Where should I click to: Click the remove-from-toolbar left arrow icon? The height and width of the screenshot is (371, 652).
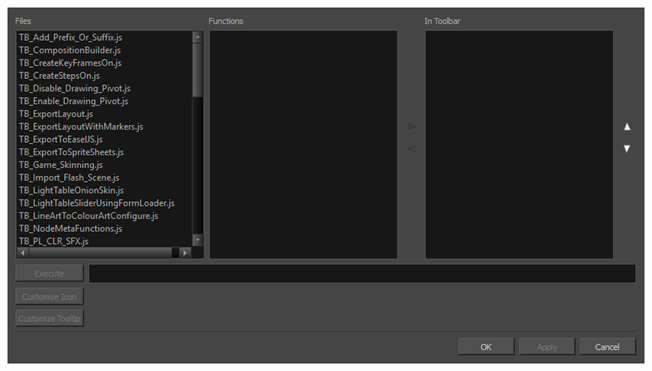pos(411,149)
